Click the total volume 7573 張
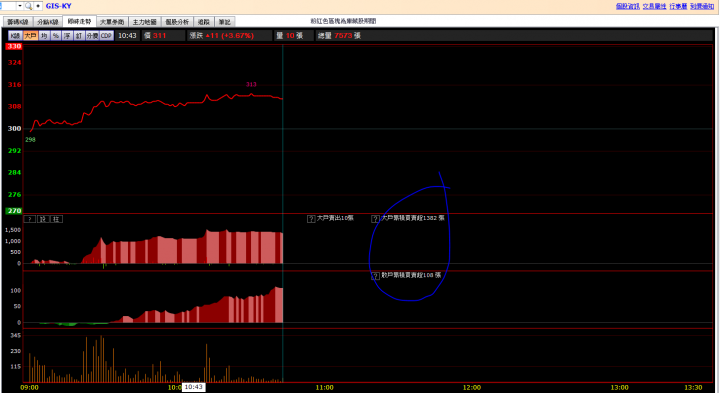Image resolution: width=720 pixels, height=393 pixels. [339, 35]
